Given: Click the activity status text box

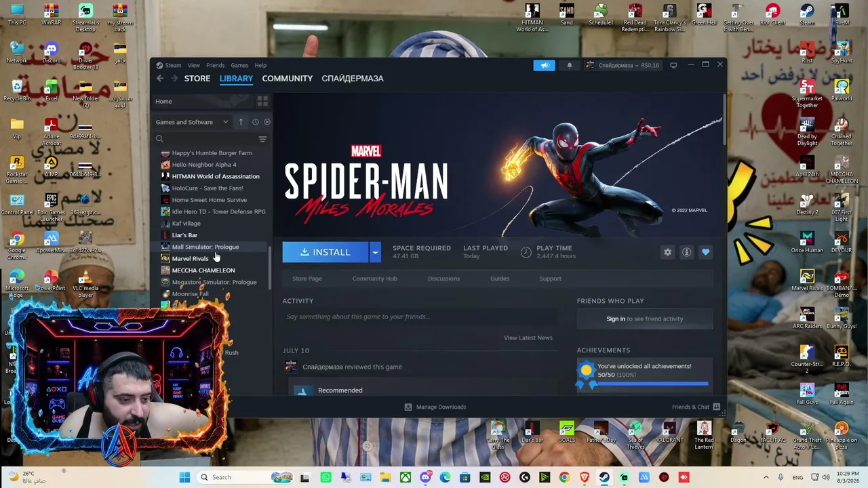Looking at the screenshot, I should 420,317.
